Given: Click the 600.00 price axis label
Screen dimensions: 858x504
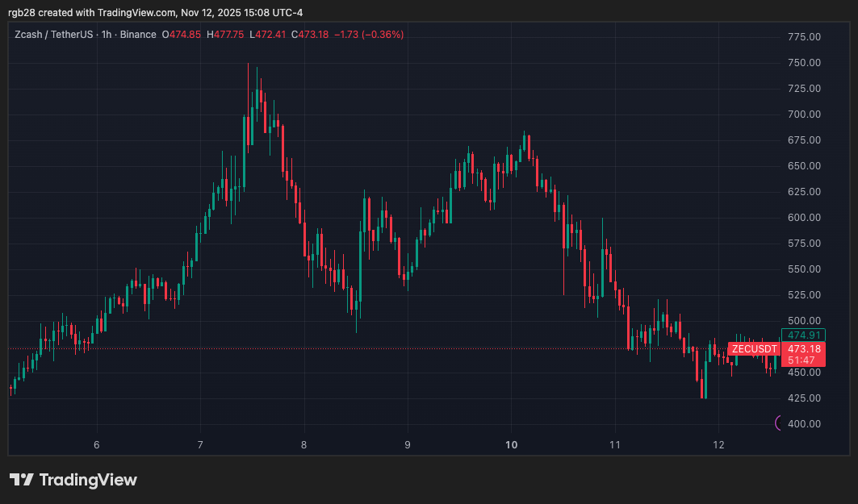Looking at the screenshot, I should (x=804, y=218).
